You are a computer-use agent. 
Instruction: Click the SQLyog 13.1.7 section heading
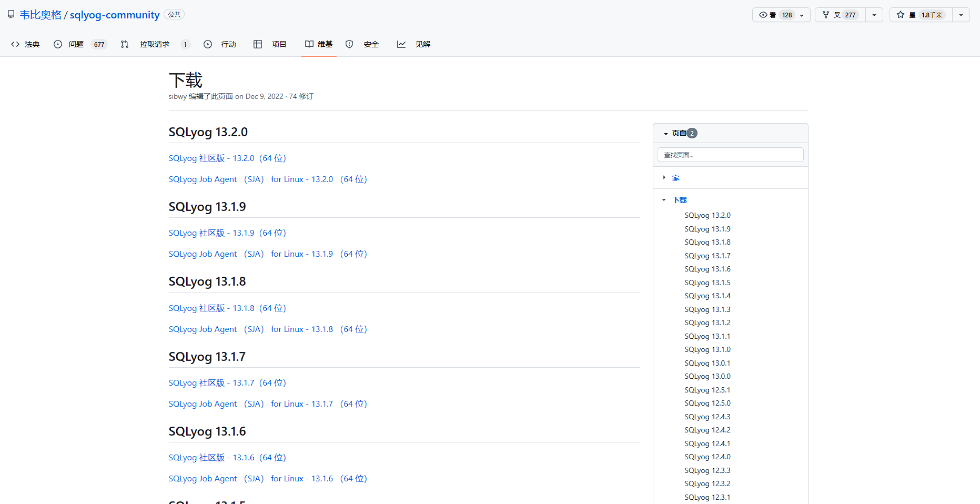[x=207, y=357]
